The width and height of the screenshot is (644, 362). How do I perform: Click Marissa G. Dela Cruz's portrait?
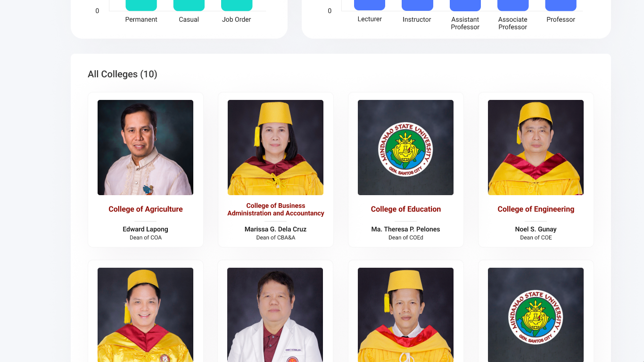pyautogui.click(x=275, y=148)
